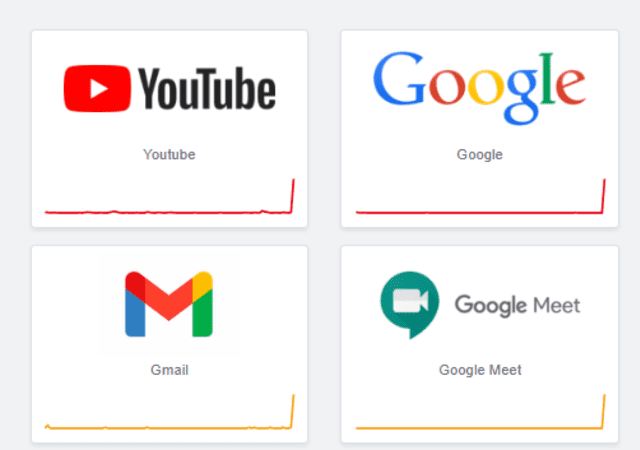Click the YouTube logo image
640x450 pixels.
169,88
